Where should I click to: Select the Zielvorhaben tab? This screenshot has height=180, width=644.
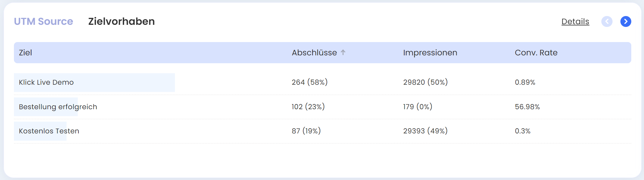(121, 21)
